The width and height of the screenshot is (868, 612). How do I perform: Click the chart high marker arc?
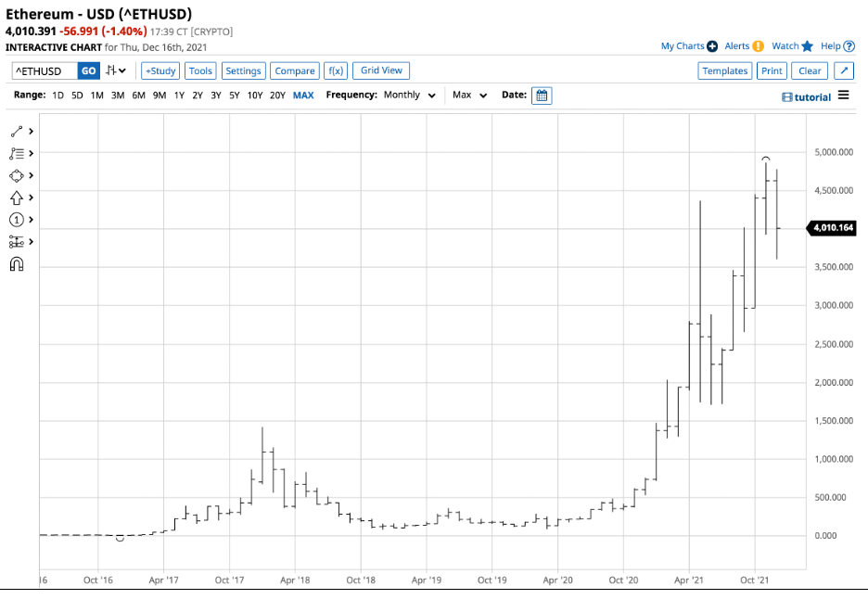click(x=766, y=159)
